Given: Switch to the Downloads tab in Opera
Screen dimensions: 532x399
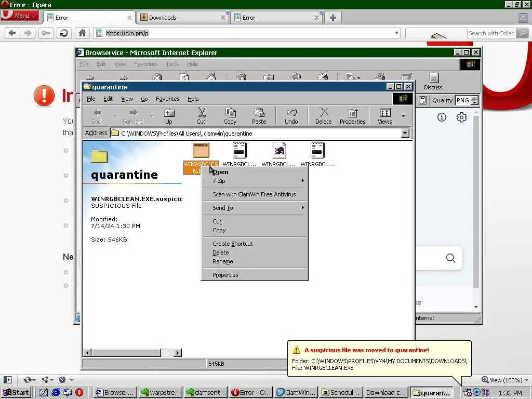Looking at the screenshot, I should (x=183, y=18).
